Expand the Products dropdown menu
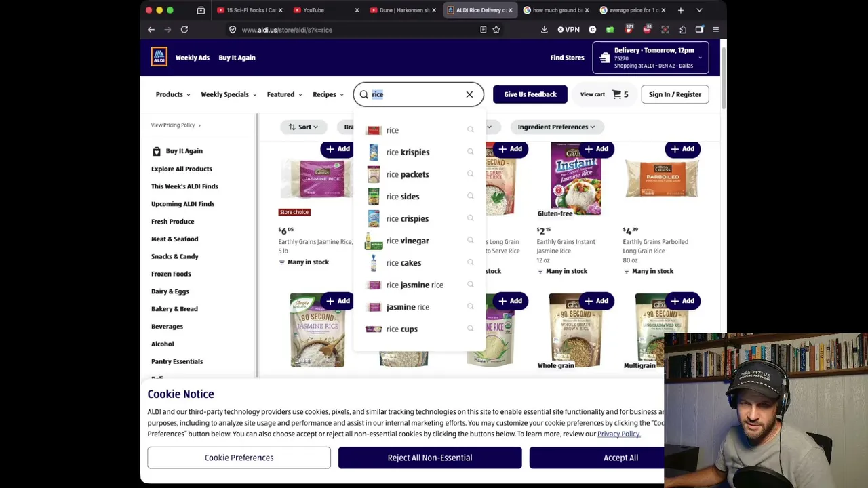The width and height of the screenshot is (868, 488). [173, 94]
